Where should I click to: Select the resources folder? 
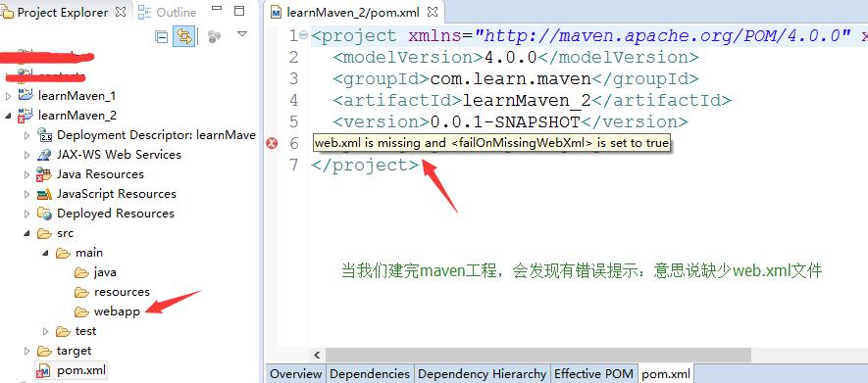click(122, 292)
